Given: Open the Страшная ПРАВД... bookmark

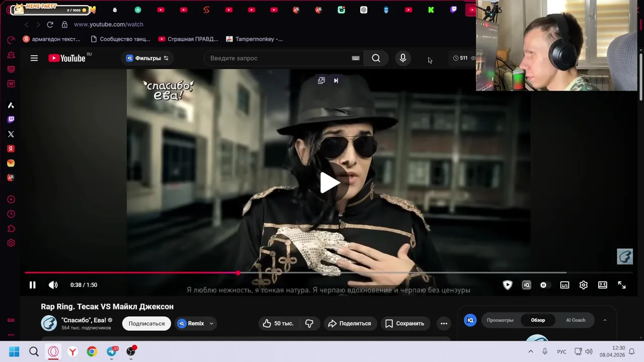Looking at the screenshot, I should click(x=188, y=39).
